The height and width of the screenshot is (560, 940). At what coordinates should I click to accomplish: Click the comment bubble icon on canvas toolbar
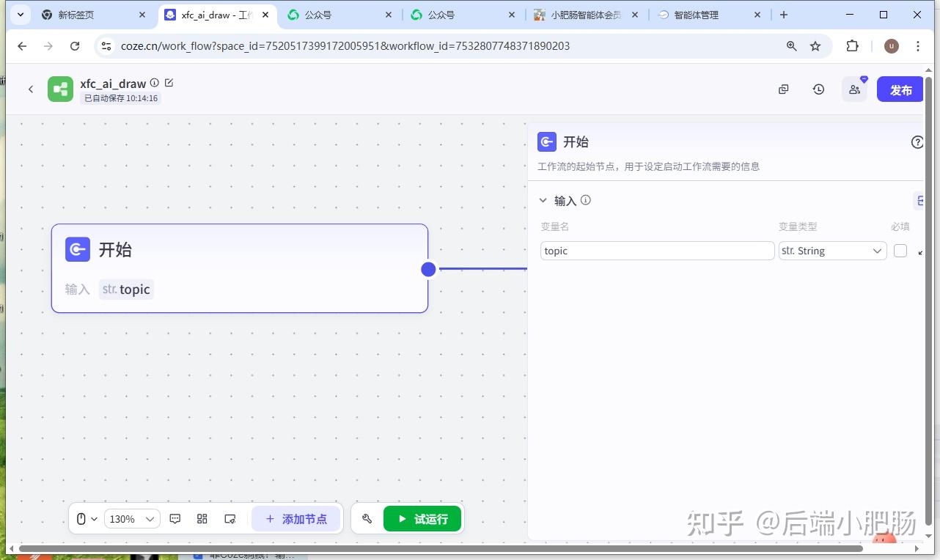175,518
